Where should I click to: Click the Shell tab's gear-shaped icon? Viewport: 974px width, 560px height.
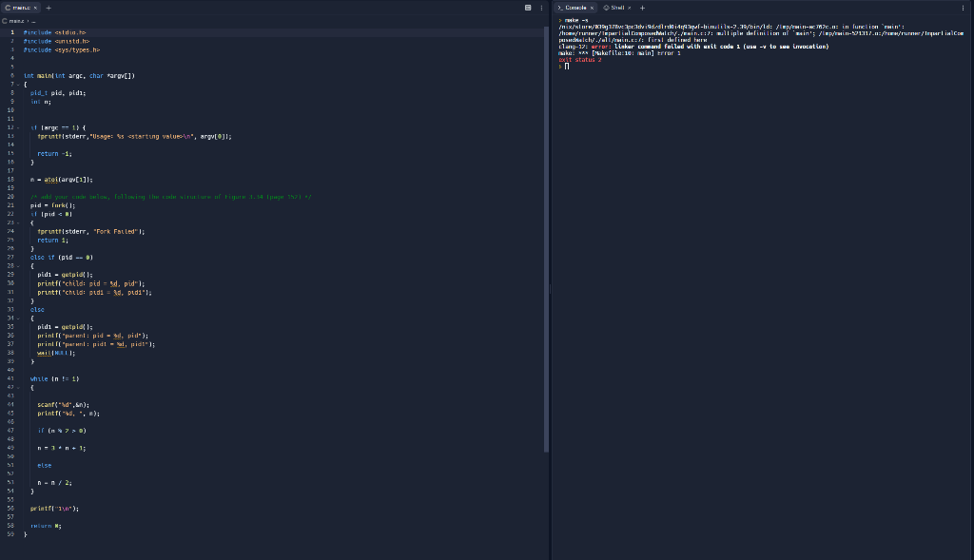pyautogui.click(x=606, y=8)
